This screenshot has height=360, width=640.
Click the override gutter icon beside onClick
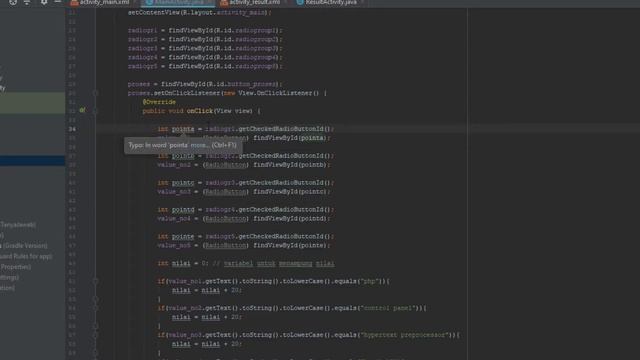pos(82,110)
